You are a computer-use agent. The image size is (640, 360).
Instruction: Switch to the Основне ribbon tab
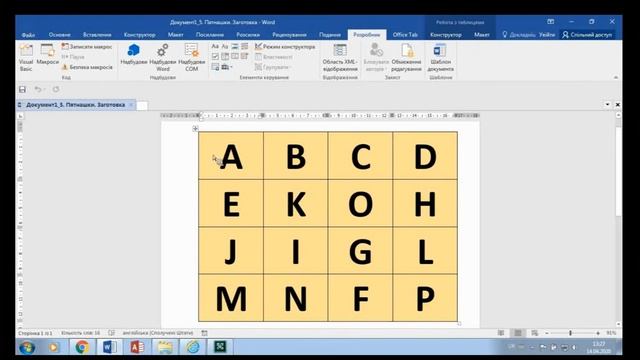[60, 35]
